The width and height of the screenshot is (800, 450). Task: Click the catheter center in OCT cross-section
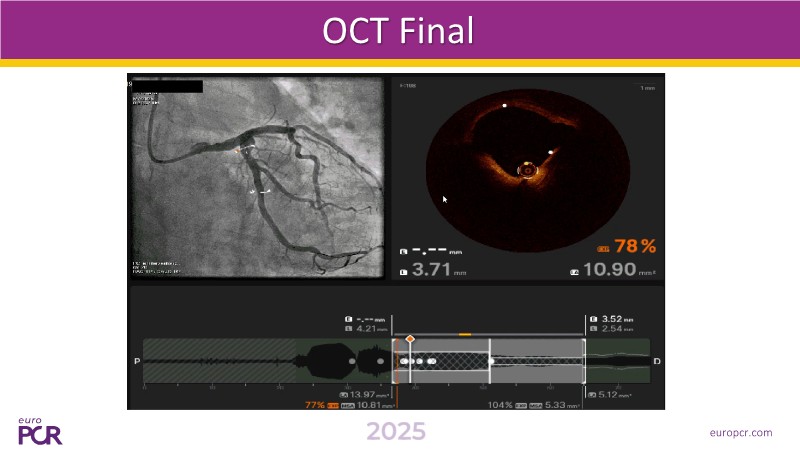pyautogui.click(x=526, y=170)
